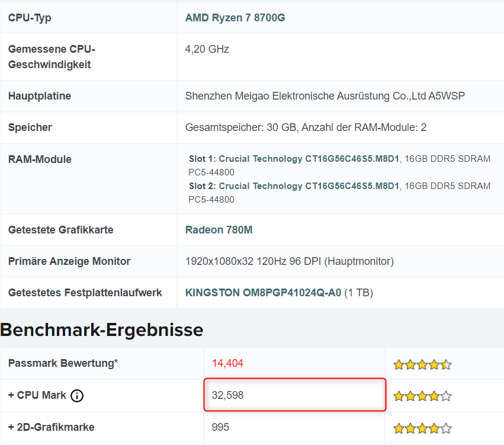Select the CPU Mark value 32,598
The height and width of the screenshot is (445, 504).
pos(227,395)
